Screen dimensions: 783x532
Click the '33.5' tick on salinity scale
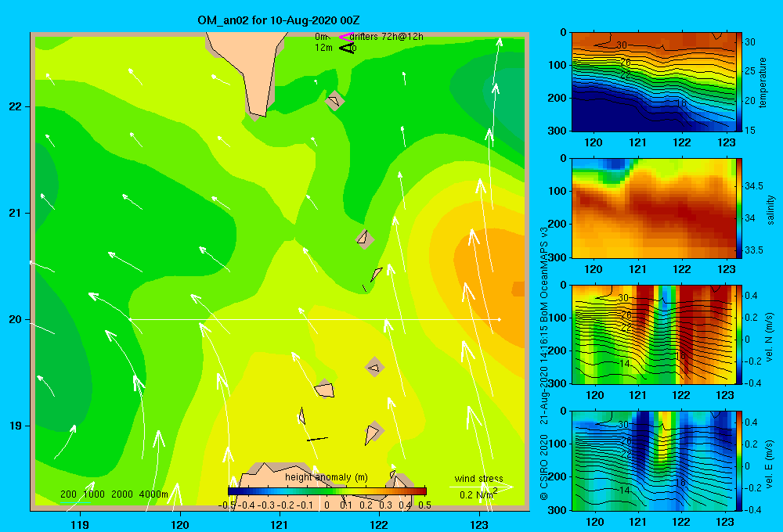pos(753,250)
